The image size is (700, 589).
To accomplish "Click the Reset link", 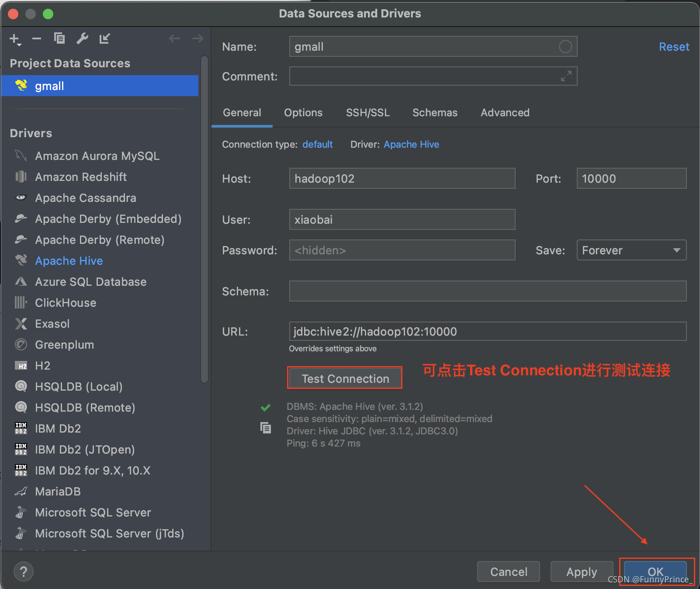I will pos(674,47).
